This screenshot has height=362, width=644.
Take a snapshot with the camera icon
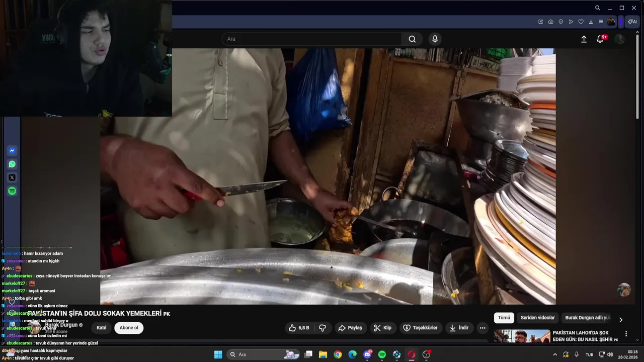(550, 22)
